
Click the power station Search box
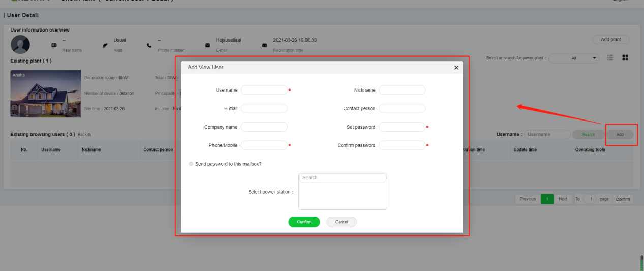342,178
